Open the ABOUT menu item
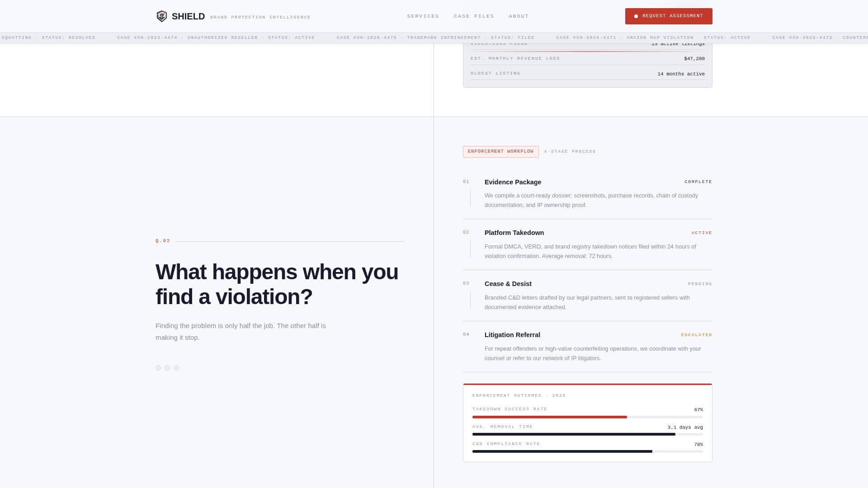 (519, 16)
